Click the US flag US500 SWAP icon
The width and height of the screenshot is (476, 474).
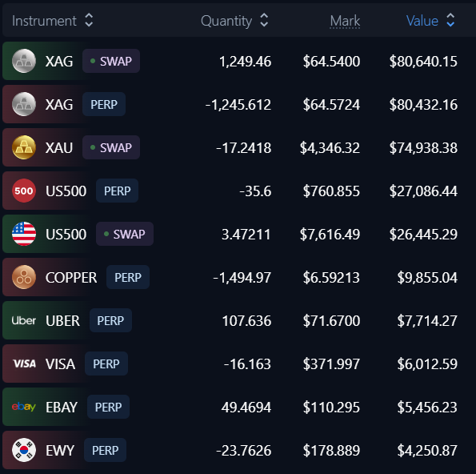24,234
